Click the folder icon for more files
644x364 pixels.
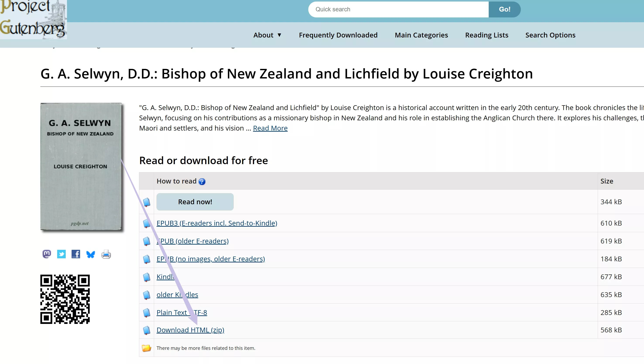coord(146,348)
